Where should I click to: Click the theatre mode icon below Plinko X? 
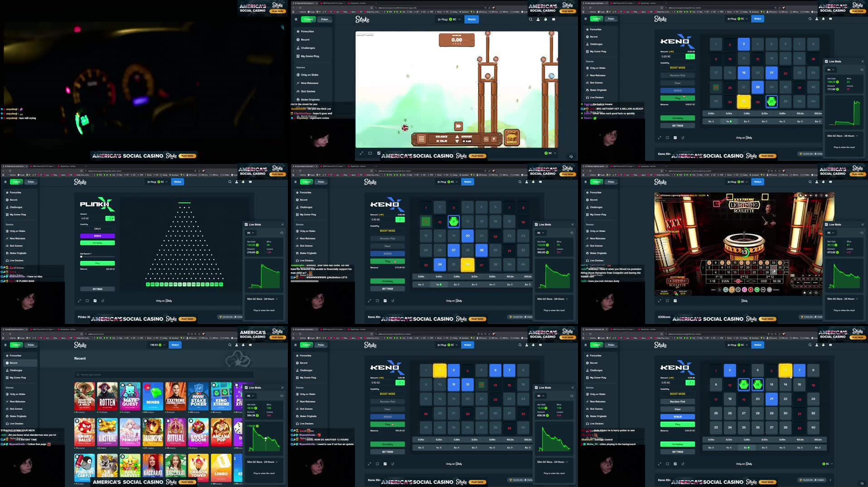87,300
